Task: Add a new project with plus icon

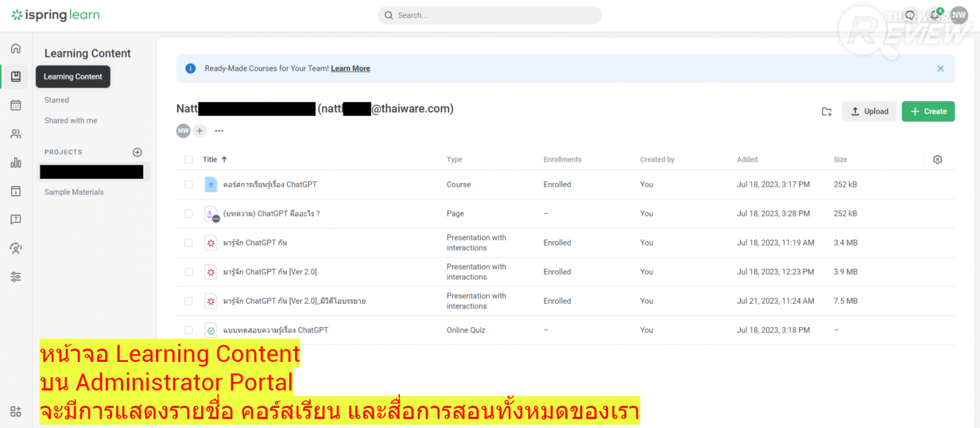Action: (137, 152)
